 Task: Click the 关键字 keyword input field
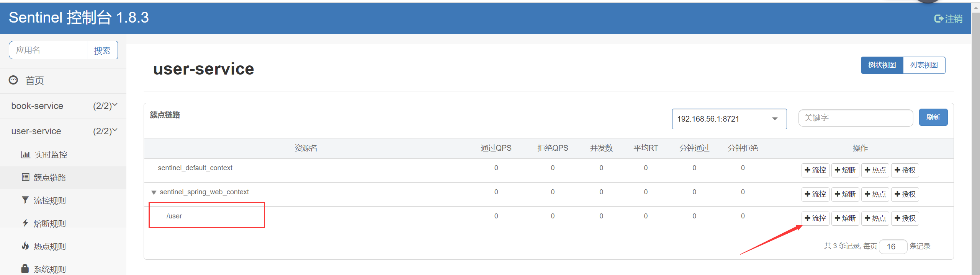856,118
